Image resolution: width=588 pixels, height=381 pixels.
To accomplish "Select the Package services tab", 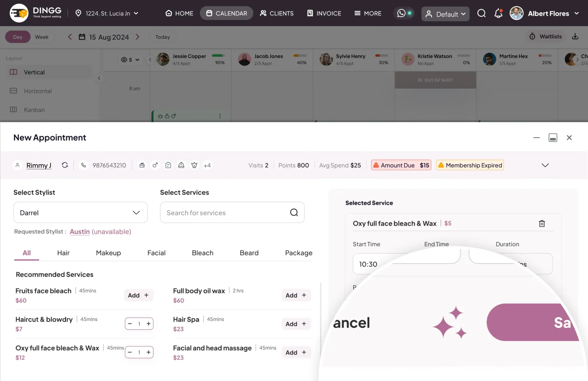I will click(x=298, y=253).
